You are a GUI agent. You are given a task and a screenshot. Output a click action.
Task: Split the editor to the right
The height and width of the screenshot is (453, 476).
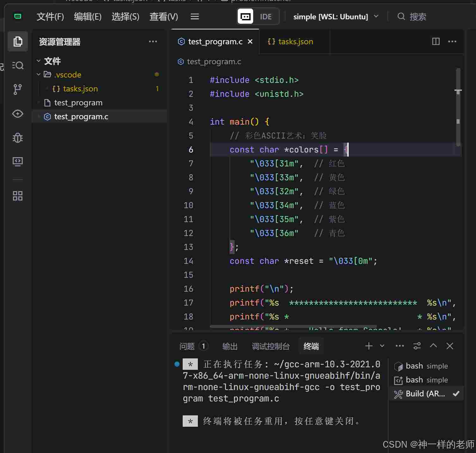click(x=436, y=41)
